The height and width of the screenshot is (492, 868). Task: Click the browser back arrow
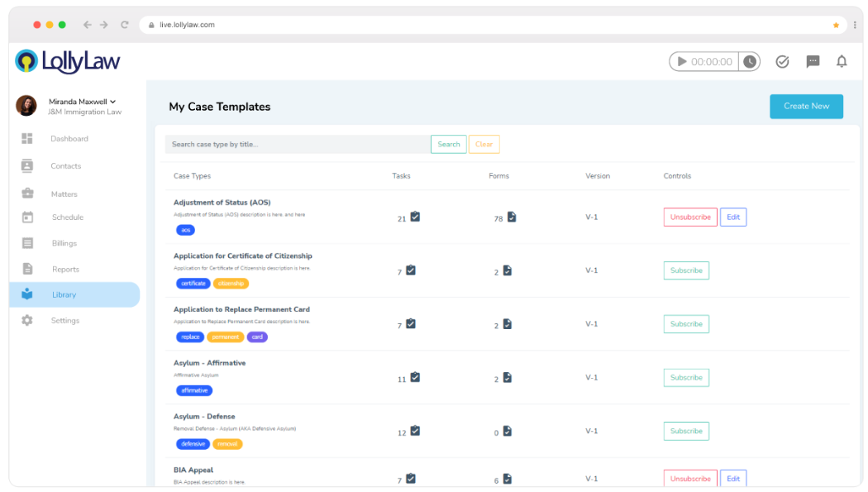coord(87,25)
